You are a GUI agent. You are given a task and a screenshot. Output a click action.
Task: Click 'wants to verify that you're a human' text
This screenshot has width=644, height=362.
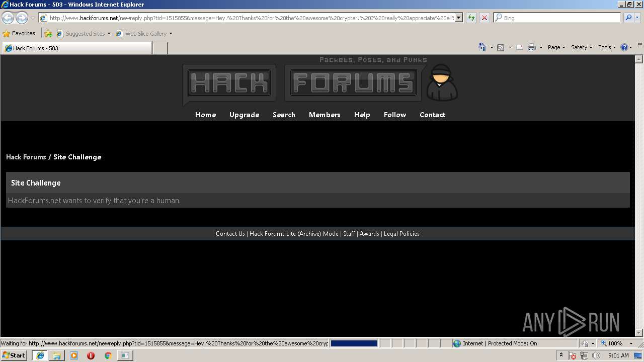pos(122,201)
